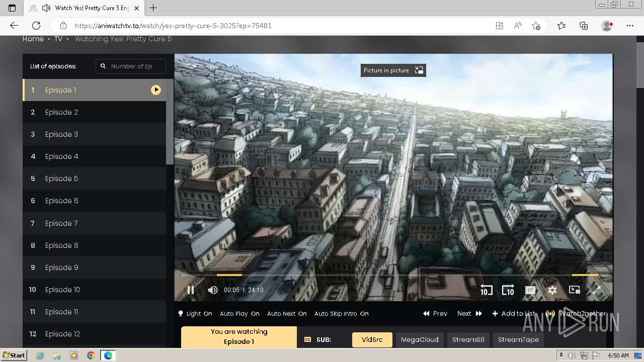
Task: Open Episode 10 from the list
Action: [94, 290]
